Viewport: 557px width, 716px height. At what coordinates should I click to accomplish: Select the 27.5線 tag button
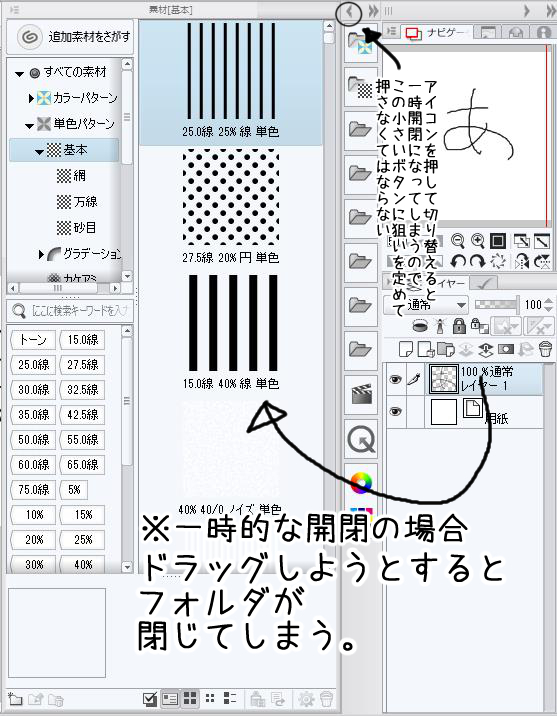(83, 364)
